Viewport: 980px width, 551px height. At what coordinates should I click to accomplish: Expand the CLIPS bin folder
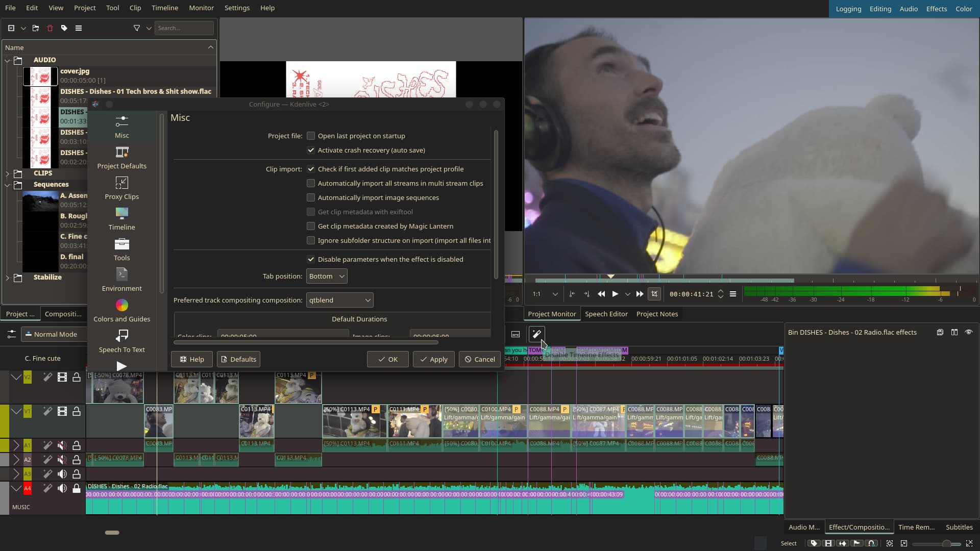(8, 173)
